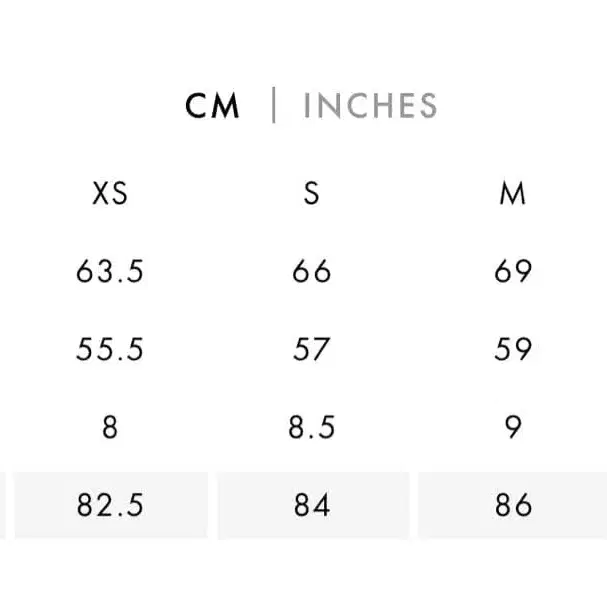Click the 9 value in M column

pos(512,428)
